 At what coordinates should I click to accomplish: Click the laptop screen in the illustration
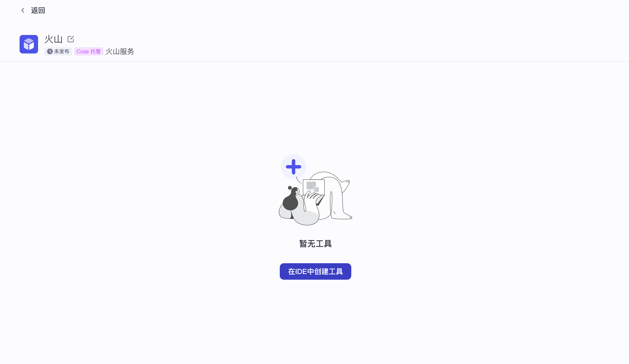point(314,187)
